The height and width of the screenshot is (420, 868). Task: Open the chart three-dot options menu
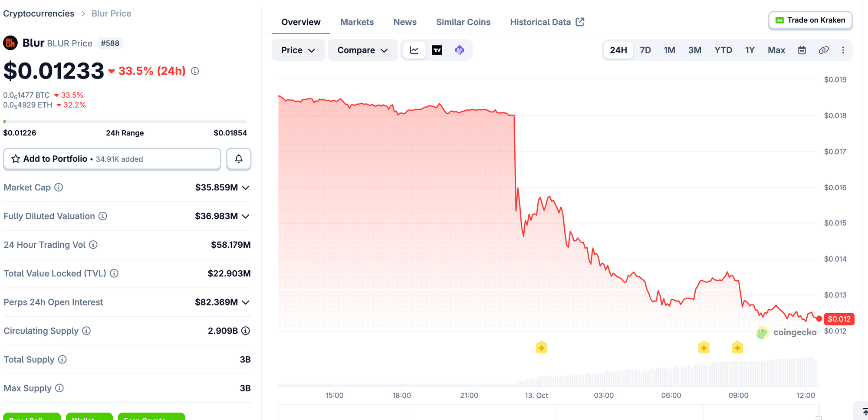pyautogui.click(x=843, y=50)
